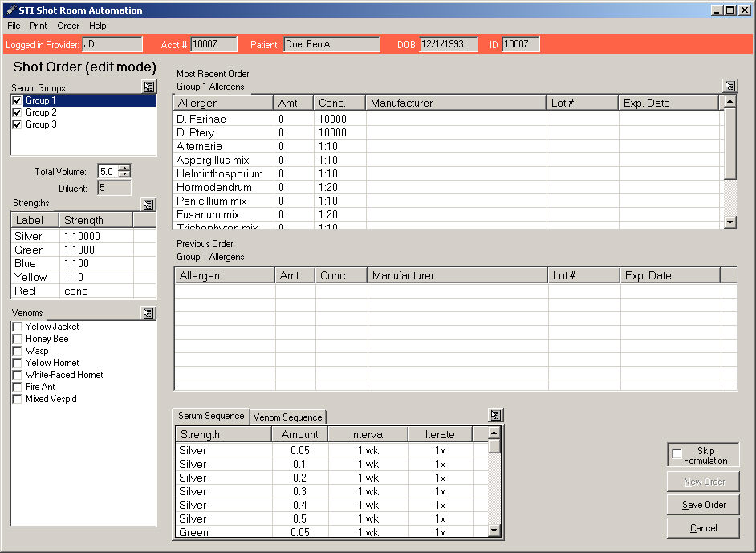756x553 pixels.
Task: Select the Yellow label in Strengths table
Action: click(30, 277)
